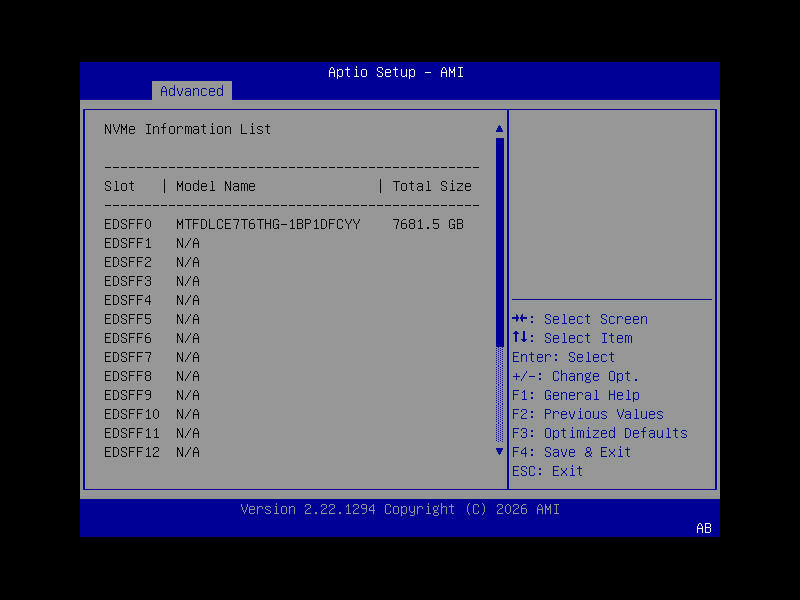Select the EDSFF10 slot row
The width and height of the screenshot is (800, 600).
[x=152, y=414]
